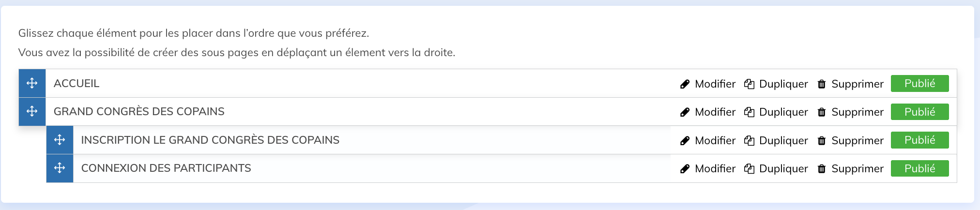Click the pencil icon on the INSCRIPTION row

685,141
